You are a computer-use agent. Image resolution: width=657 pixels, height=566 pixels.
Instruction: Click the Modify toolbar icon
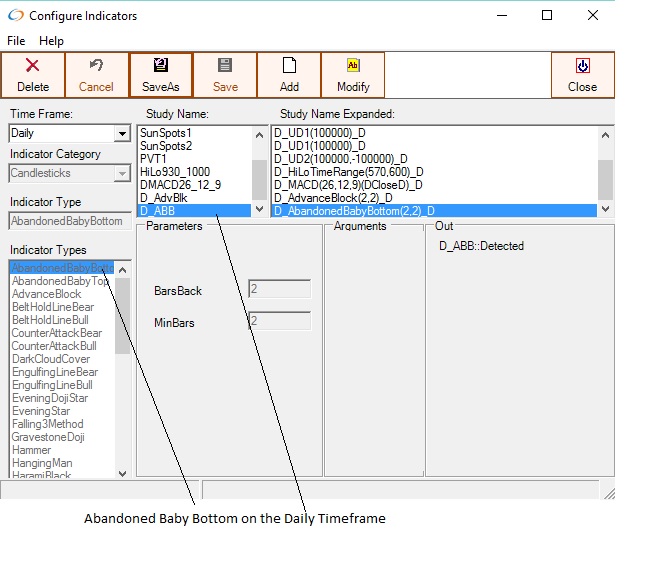[352, 66]
